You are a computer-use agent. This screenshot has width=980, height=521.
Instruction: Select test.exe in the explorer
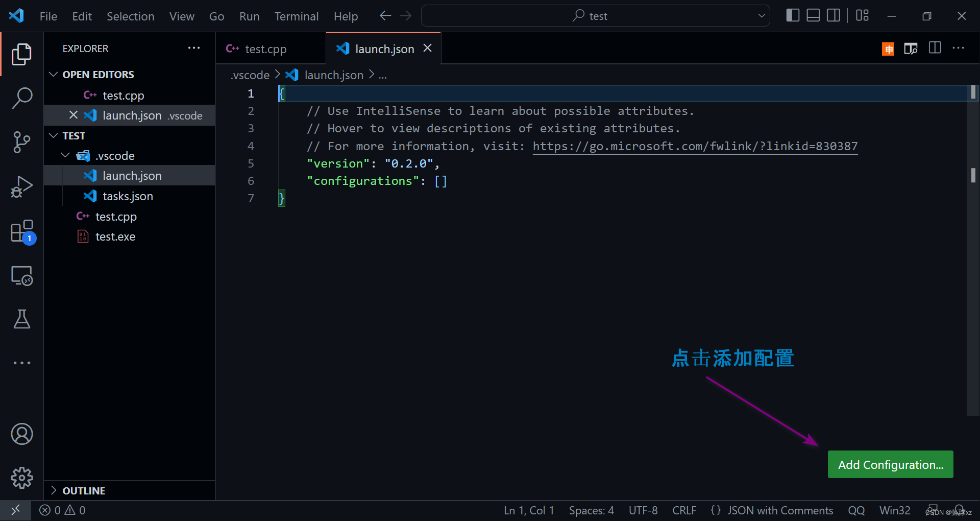click(x=129, y=236)
